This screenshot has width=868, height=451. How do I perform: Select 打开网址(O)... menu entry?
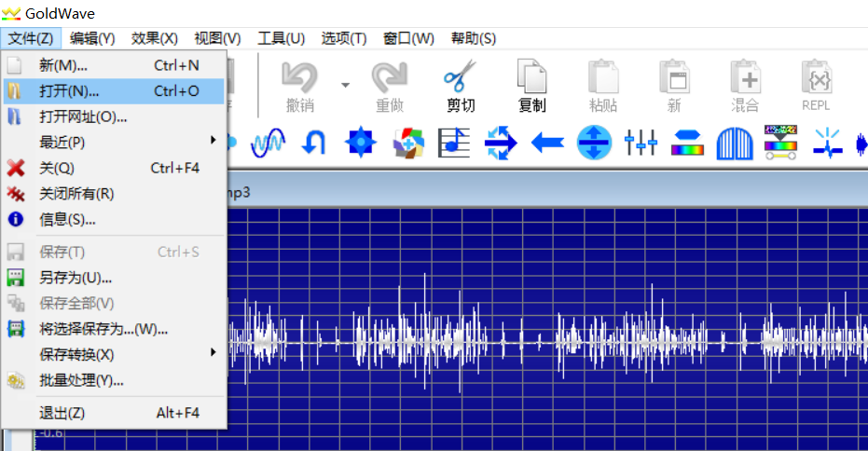click(x=114, y=116)
